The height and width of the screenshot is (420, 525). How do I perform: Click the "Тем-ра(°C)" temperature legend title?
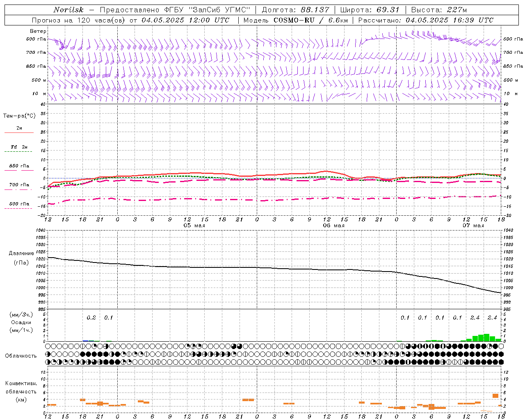point(19,116)
